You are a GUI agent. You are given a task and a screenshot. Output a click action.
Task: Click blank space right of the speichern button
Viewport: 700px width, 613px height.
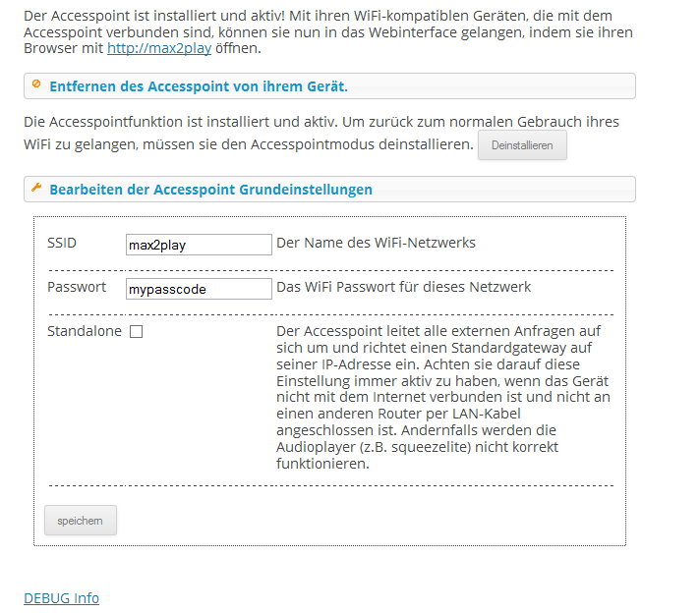tap(357, 521)
